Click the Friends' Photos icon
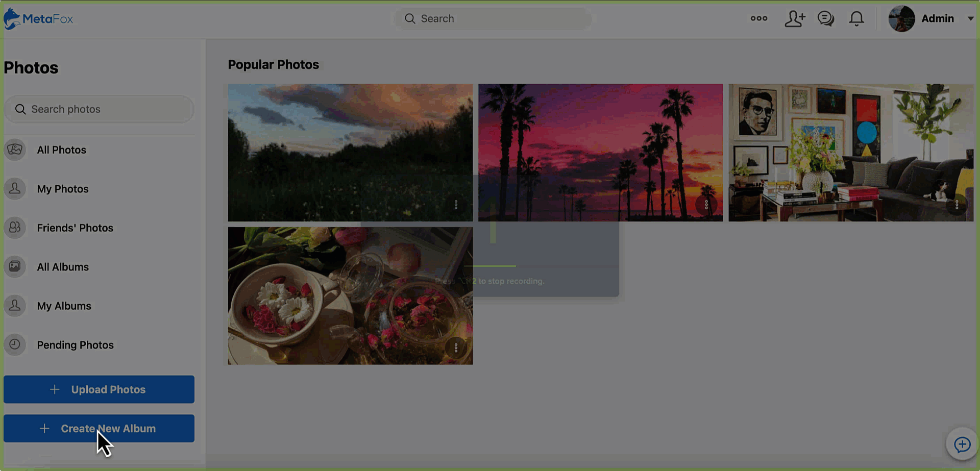980x471 pixels. click(x=15, y=228)
